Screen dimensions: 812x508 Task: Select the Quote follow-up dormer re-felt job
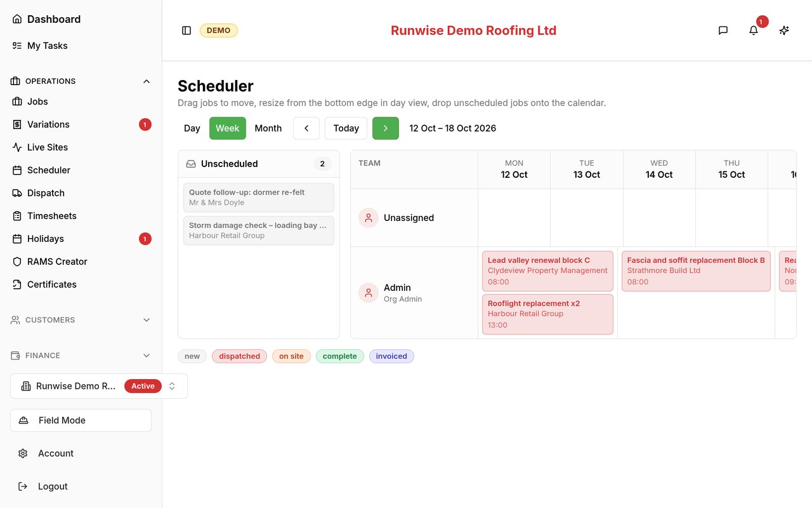[x=259, y=197]
